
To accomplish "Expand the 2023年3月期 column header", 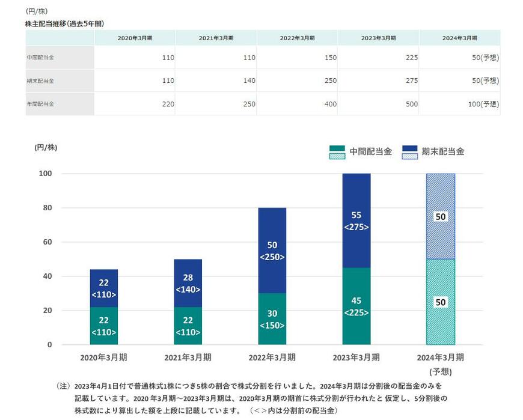I will [378, 37].
